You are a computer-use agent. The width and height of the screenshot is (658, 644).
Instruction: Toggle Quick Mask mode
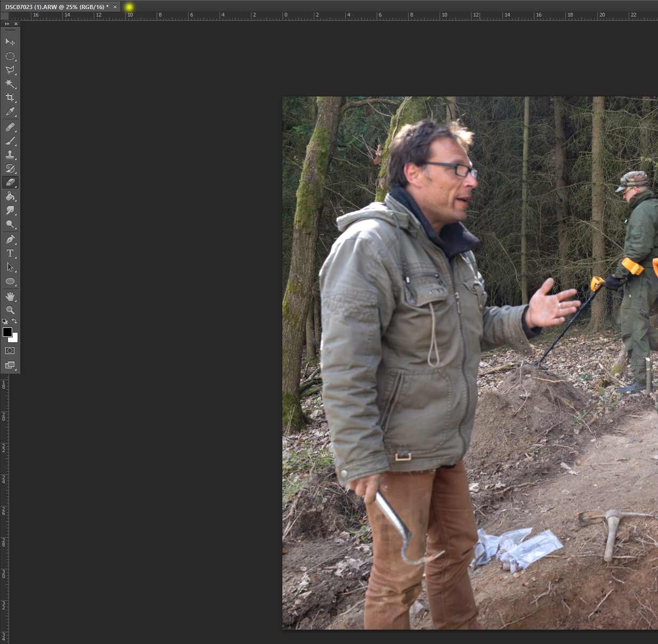[x=10, y=351]
